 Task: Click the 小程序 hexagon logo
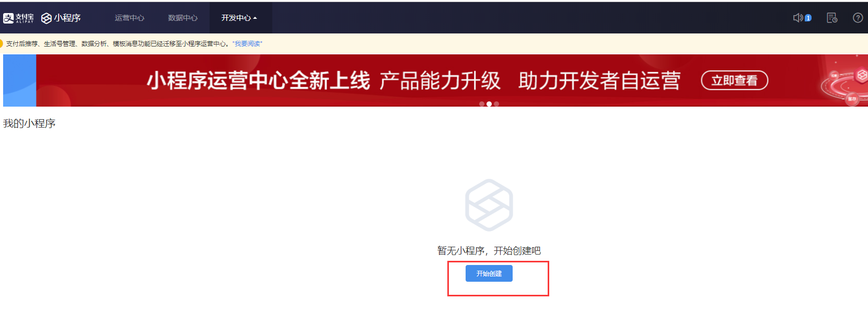click(47, 18)
